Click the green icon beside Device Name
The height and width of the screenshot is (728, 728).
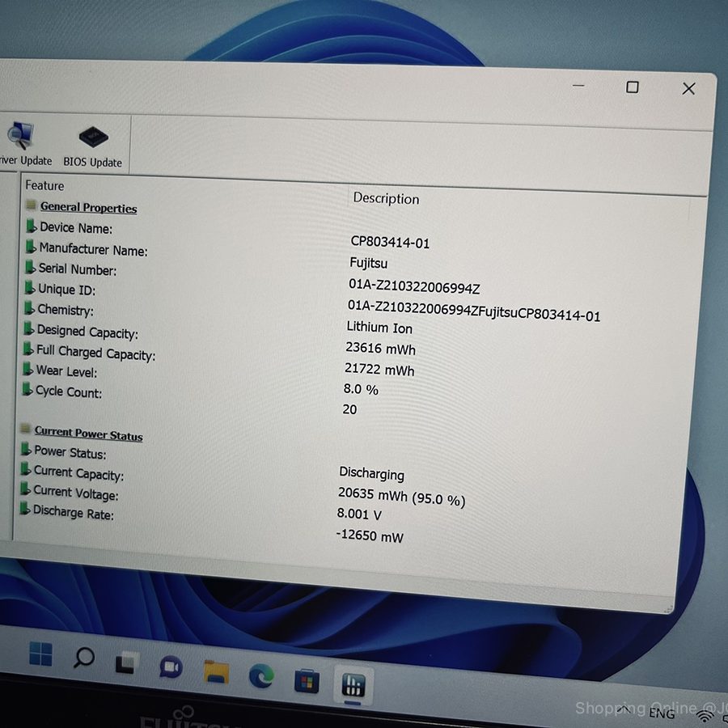(x=32, y=226)
